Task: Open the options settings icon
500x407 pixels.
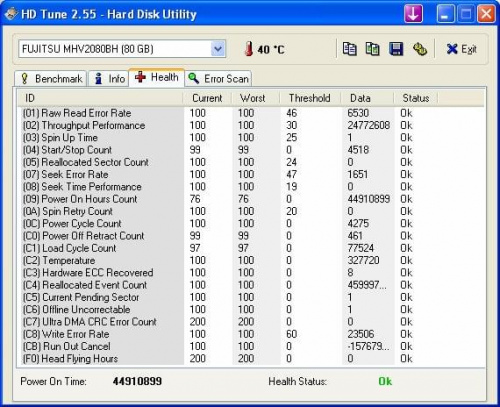Action: coord(420,49)
